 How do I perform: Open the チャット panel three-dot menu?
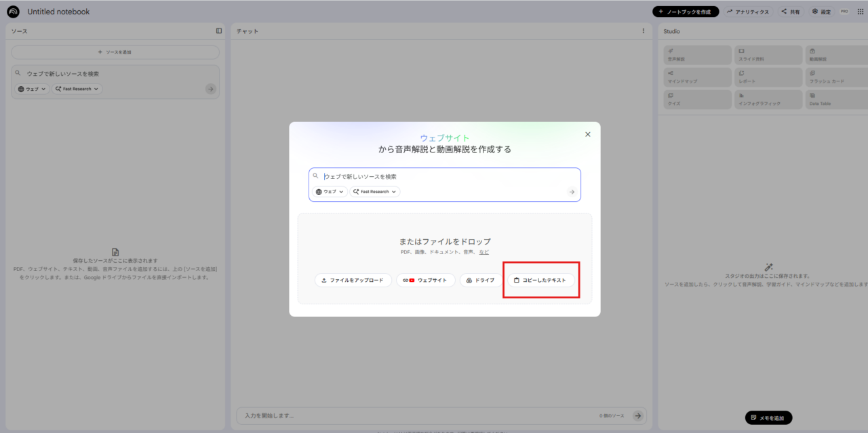(x=644, y=30)
